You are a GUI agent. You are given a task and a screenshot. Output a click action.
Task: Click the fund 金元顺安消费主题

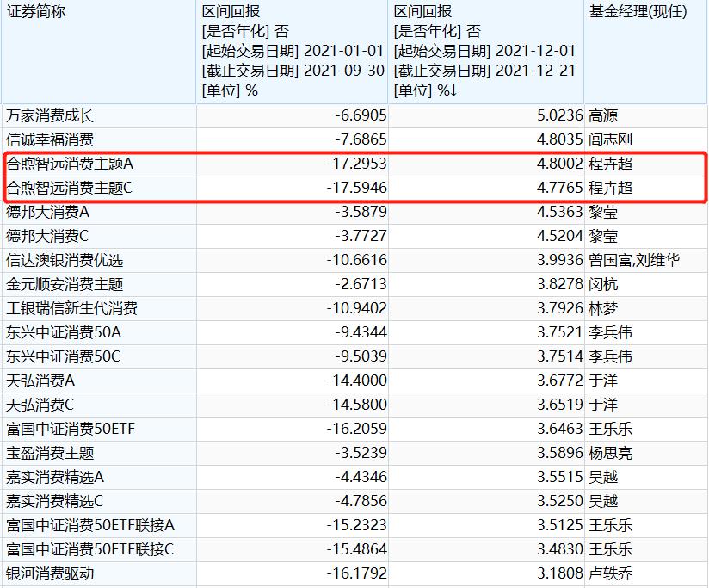[x=65, y=284]
